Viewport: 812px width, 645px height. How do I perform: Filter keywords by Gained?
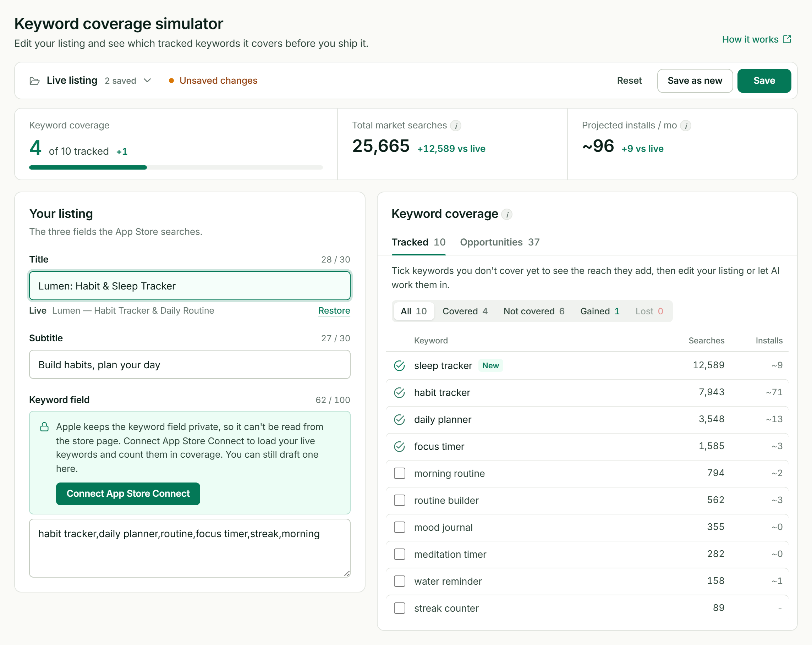pyautogui.click(x=599, y=312)
